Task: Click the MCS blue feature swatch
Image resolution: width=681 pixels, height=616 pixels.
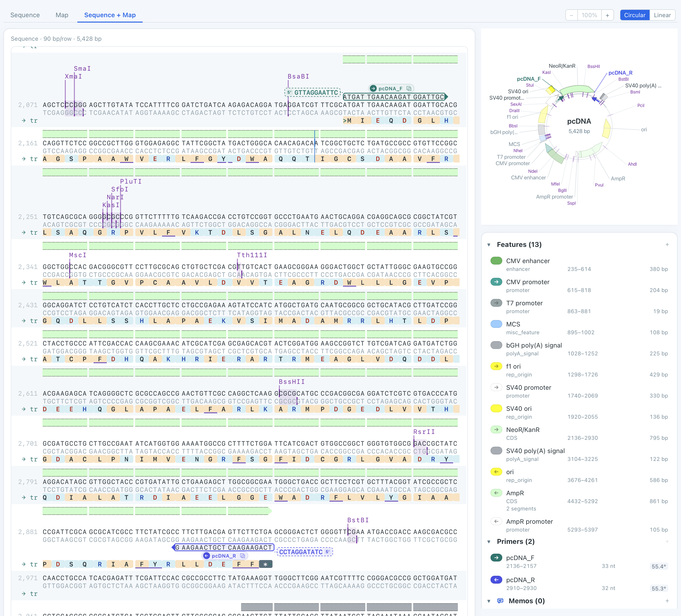Action: (x=496, y=324)
